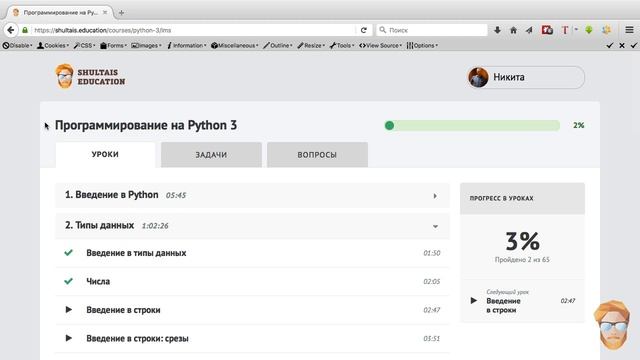The height and width of the screenshot is (360, 640).
Task: Open the Никита user avatar
Action: (x=478, y=77)
